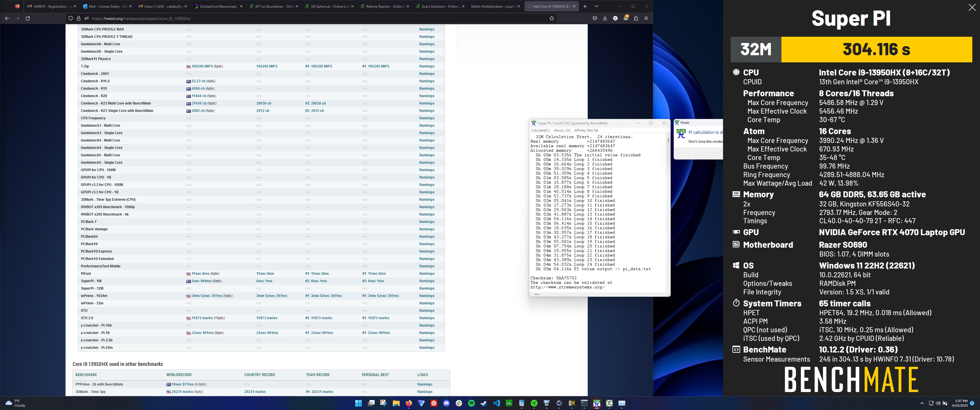Open Spotify from taskbar
Screen dimensions: 980x410
(x=471, y=403)
